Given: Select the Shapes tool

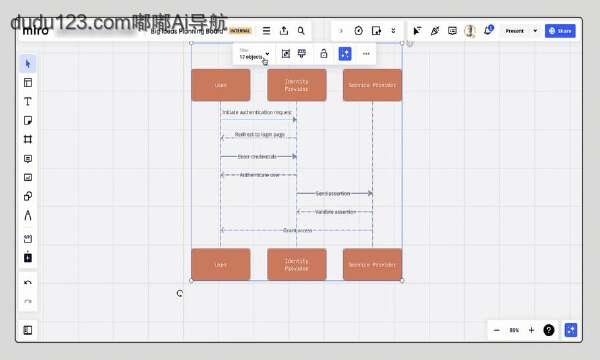Looking at the screenshot, I should click(28, 196).
